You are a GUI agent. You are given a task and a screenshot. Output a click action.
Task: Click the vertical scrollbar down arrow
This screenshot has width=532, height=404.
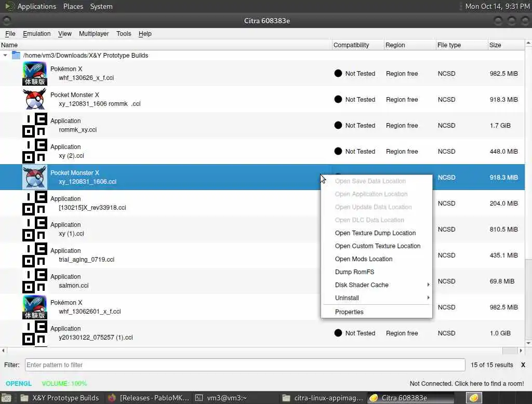click(528, 343)
